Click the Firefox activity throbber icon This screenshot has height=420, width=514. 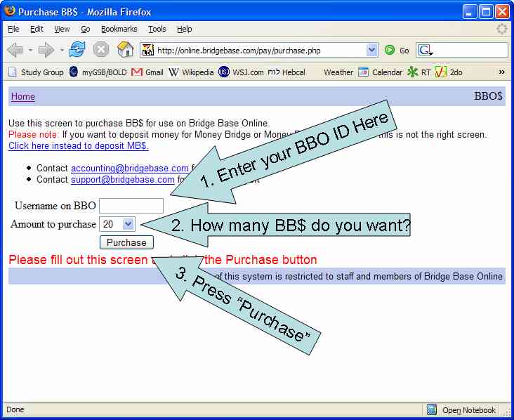pyautogui.click(x=501, y=29)
